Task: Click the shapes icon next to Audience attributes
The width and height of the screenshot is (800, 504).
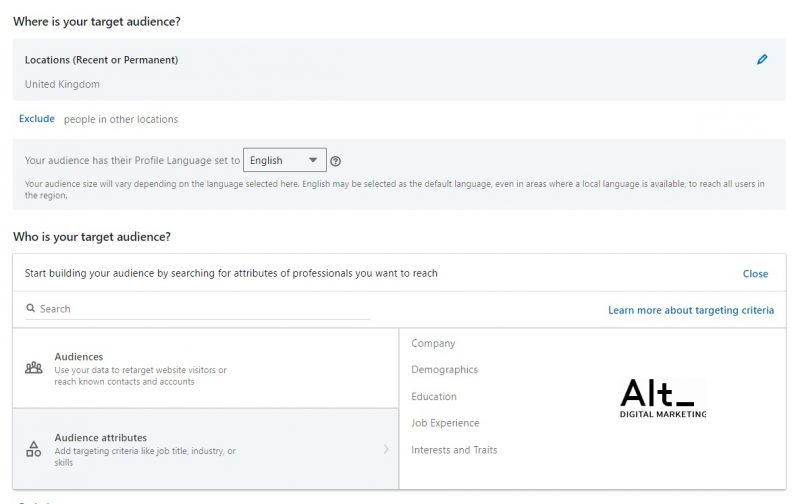Action: coord(34,449)
